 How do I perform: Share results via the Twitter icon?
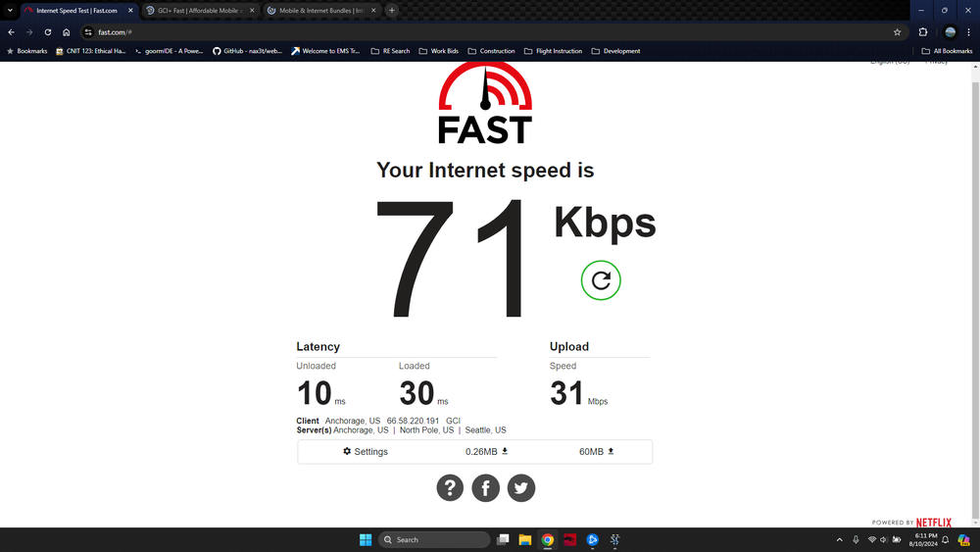click(521, 487)
